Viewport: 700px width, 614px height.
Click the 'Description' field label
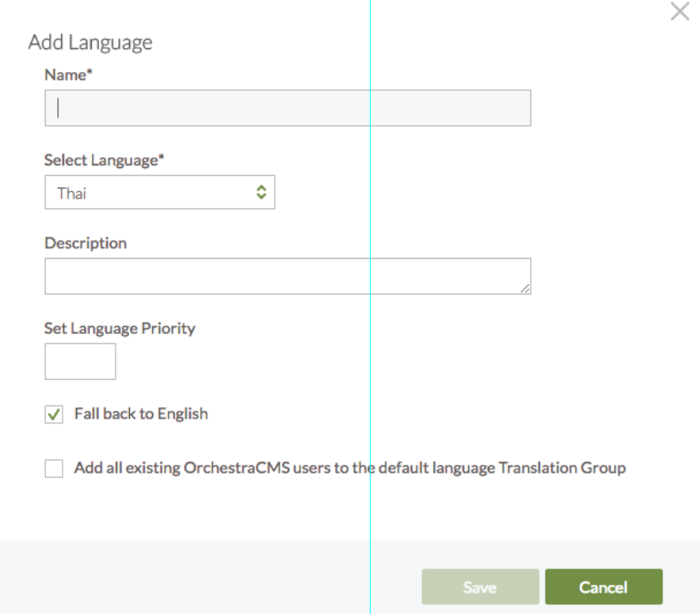[x=86, y=243]
